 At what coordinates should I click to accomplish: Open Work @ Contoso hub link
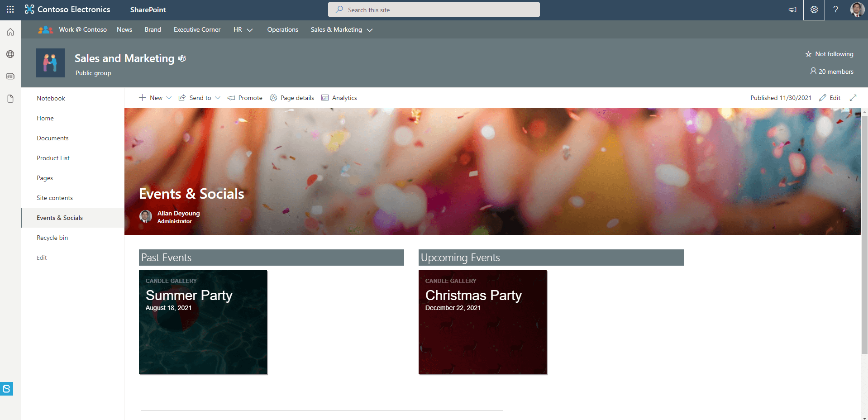click(x=83, y=29)
